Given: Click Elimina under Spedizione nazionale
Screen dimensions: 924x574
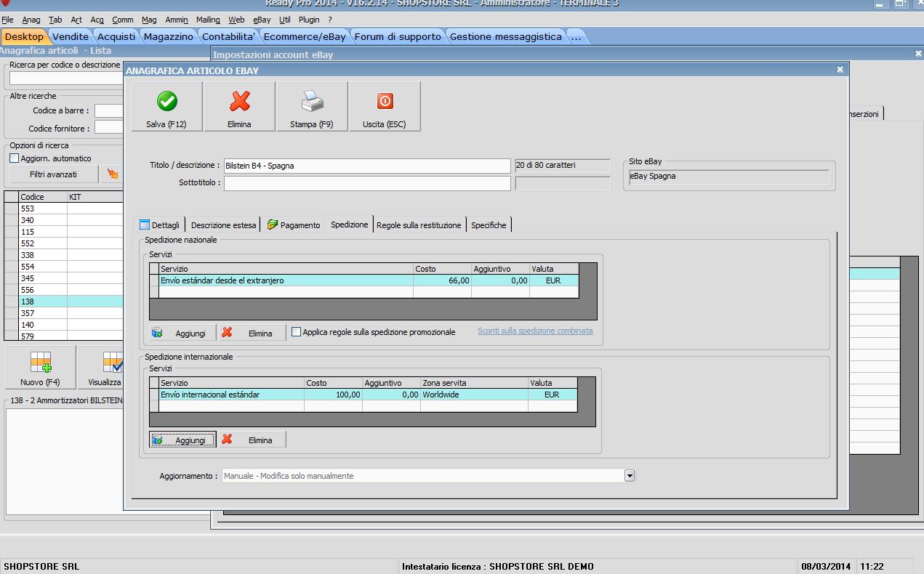Looking at the screenshot, I should [x=252, y=333].
